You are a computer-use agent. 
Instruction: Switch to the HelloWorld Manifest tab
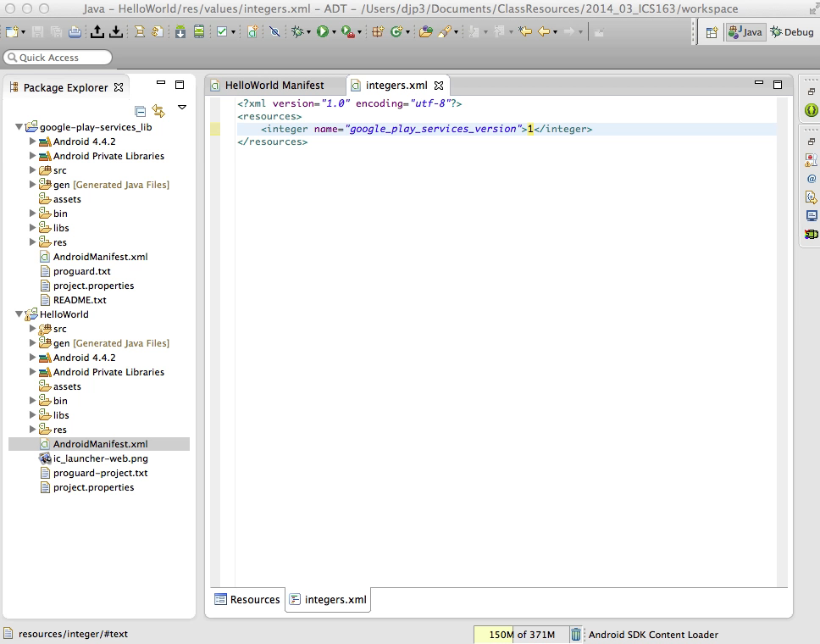tap(274, 86)
